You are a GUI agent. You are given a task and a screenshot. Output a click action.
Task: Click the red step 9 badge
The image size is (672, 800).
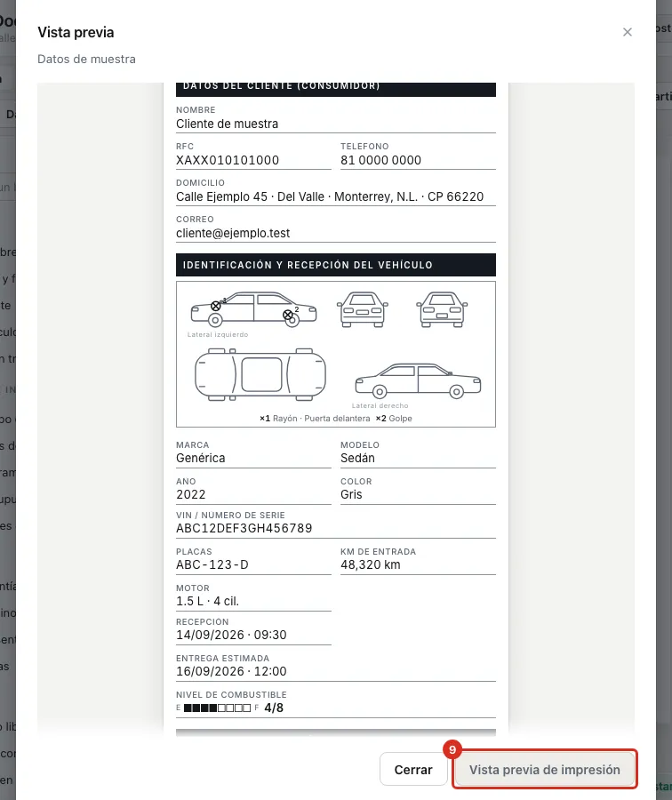(452, 749)
